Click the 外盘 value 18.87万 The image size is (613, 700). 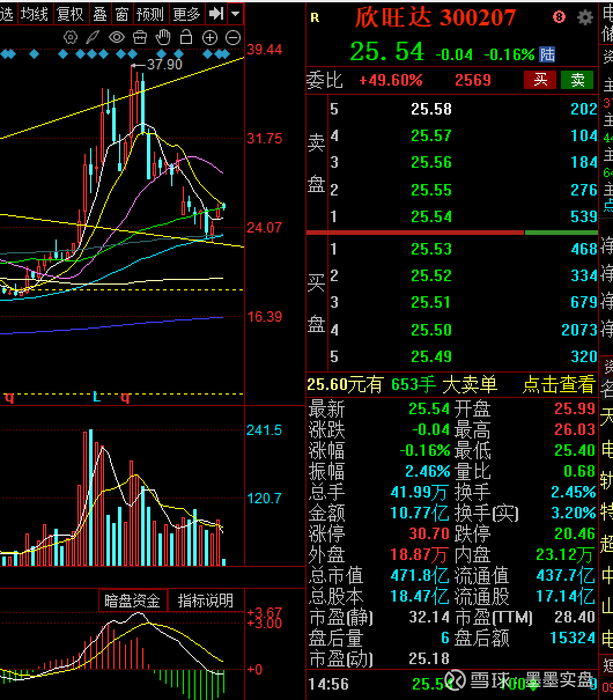(419, 555)
